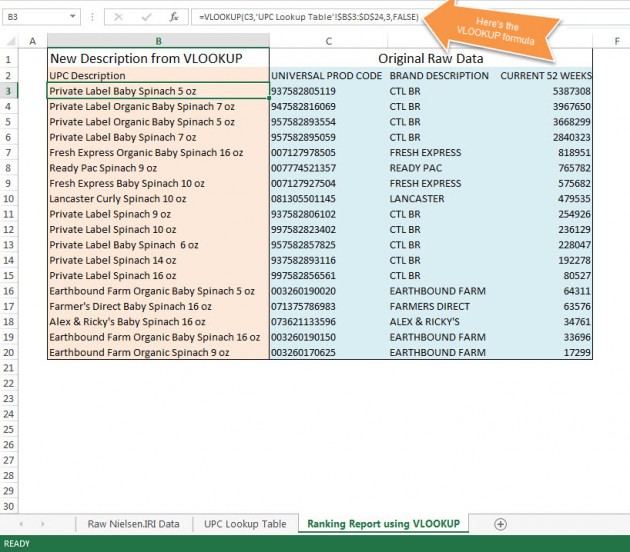The width and height of the screenshot is (630, 552).
Task: Select 'Private Label Spinach 14 oz' cell
Action: tap(158, 260)
